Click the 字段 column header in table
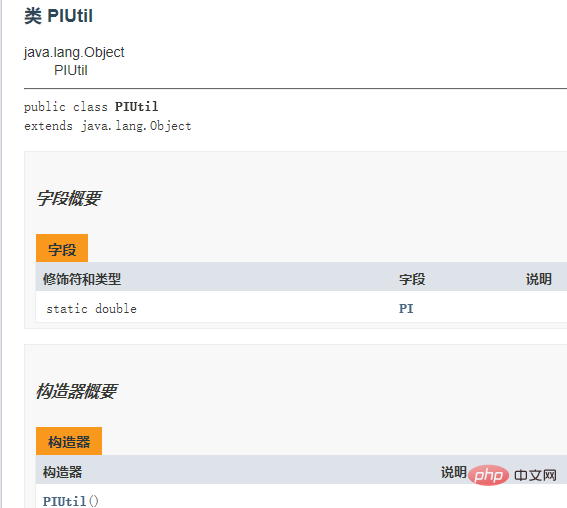Screen dimensions: 567x508 [x=412, y=279]
